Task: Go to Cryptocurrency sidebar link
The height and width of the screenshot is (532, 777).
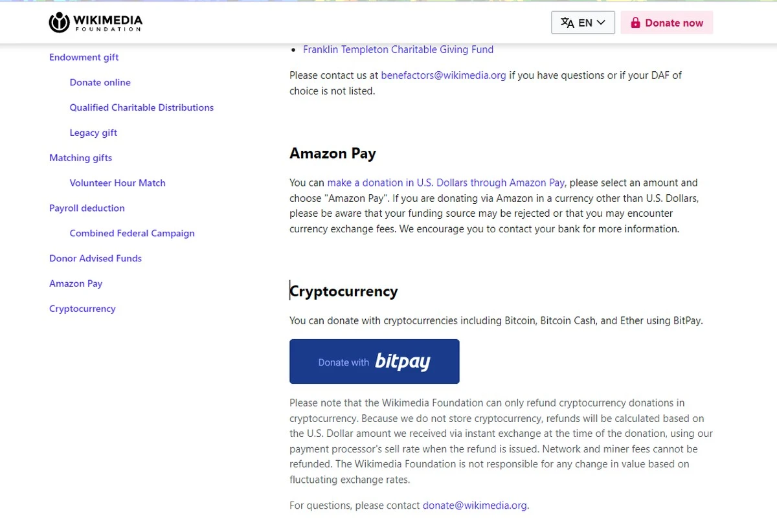Action: point(82,309)
